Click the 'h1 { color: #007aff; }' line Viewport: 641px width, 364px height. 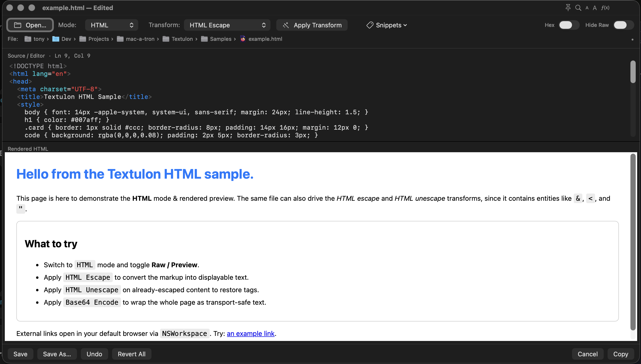click(x=67, y=120)
